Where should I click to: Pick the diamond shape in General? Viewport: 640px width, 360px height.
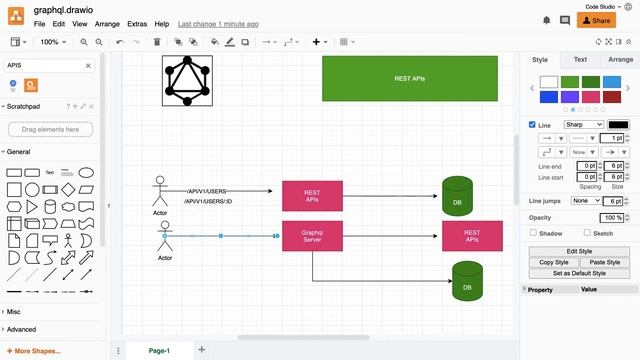click(68, 190)
